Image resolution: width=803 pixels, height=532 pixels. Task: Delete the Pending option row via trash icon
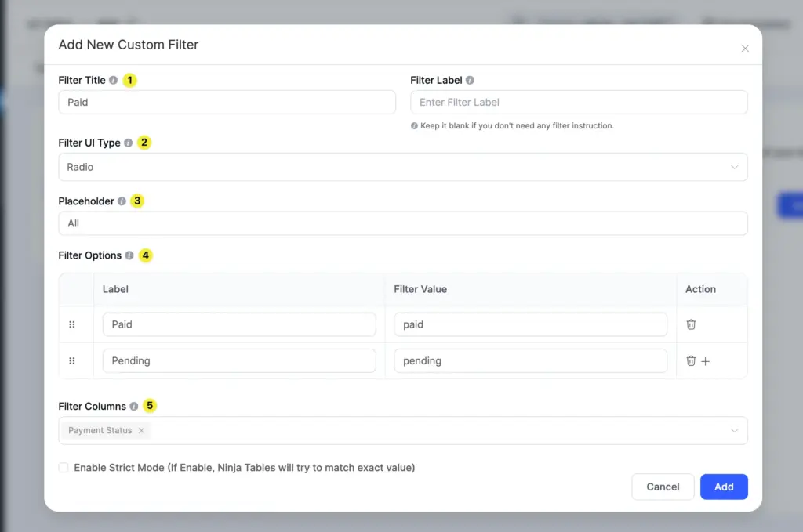[692, 360]
